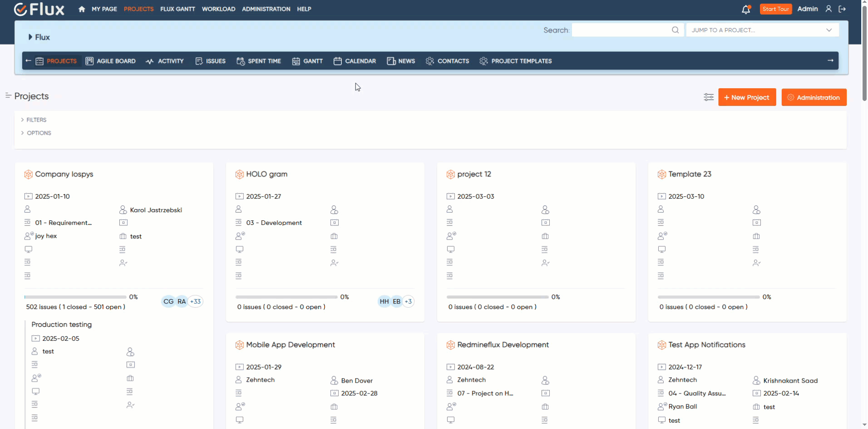Open the Spent Time tab
This screenshot has width=868, height=429.
pos(259,61)
